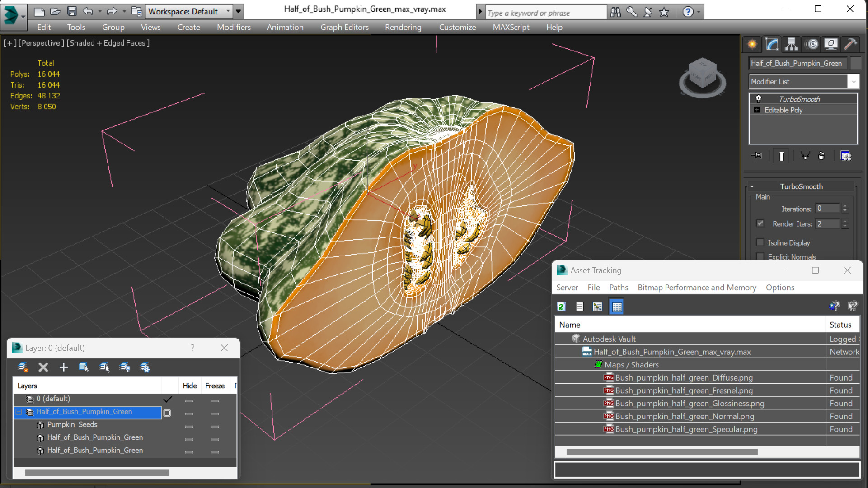Open the Help question mark dropdown arrow
Viewport: 868px width, 488px height.
pos(699,12)
